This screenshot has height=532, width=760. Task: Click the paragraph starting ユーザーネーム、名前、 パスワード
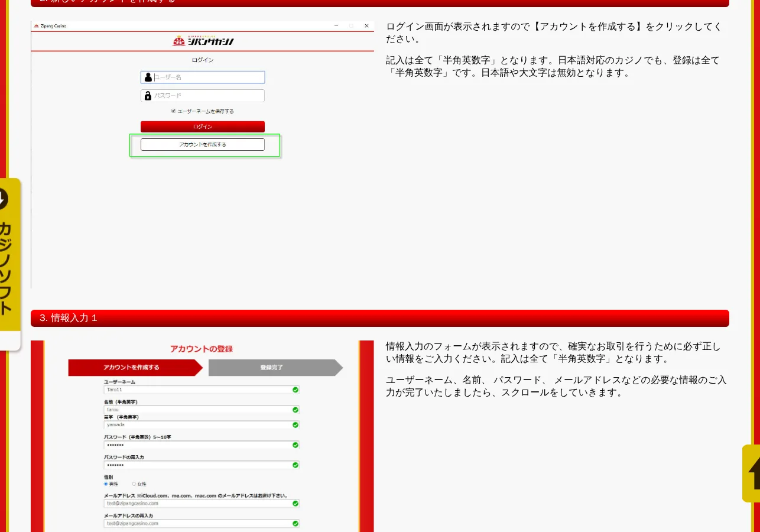click(556, 387)
